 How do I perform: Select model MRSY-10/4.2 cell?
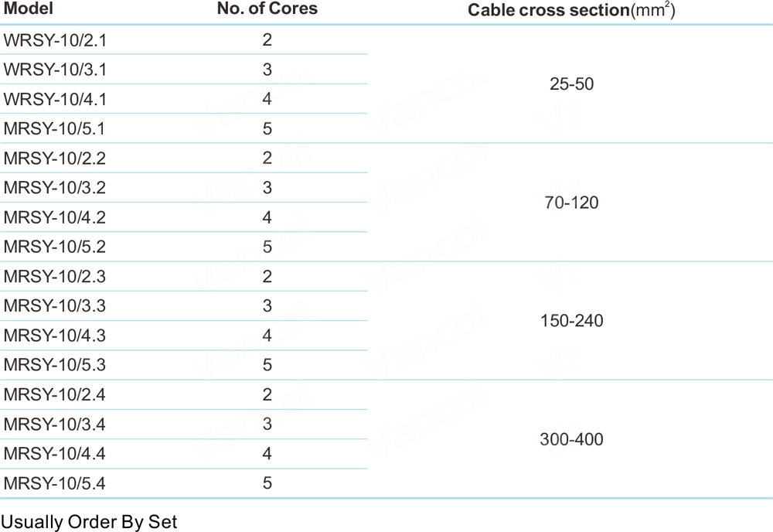pos(55,217)
